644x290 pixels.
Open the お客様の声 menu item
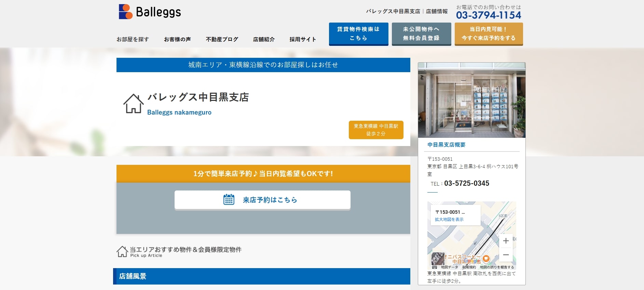pos(177,39)
